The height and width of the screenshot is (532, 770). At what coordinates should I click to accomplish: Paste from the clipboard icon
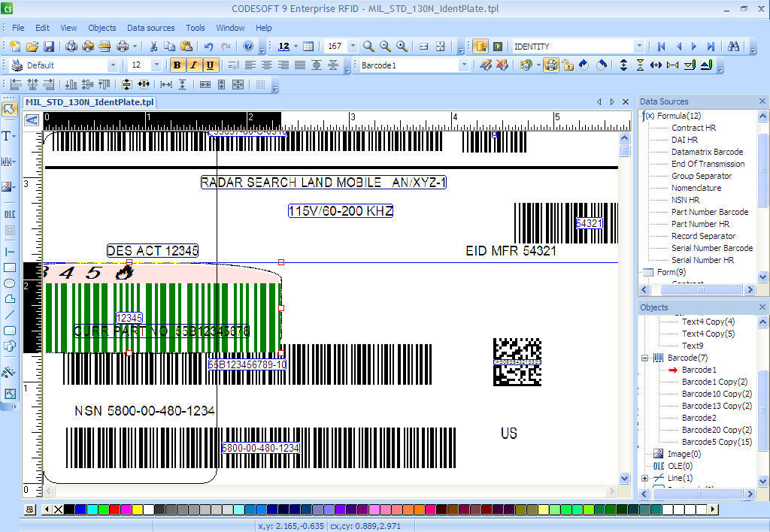[x=186, y=47]
